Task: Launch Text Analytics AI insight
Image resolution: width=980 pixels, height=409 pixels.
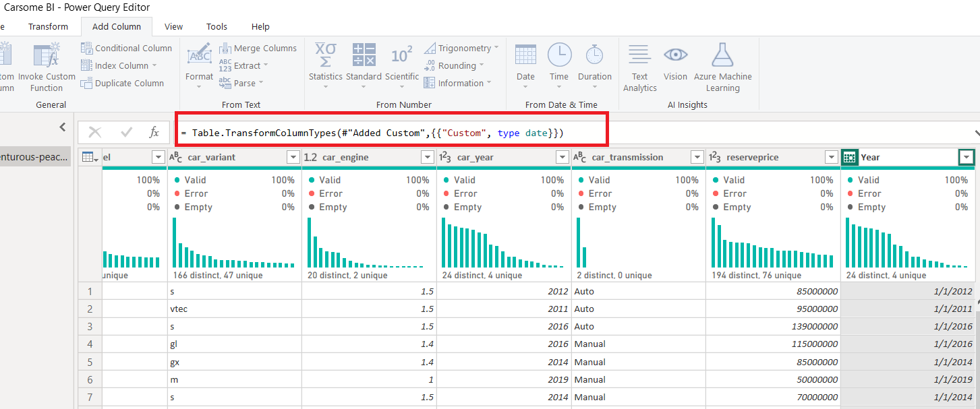Action: [x=639, y=67]
